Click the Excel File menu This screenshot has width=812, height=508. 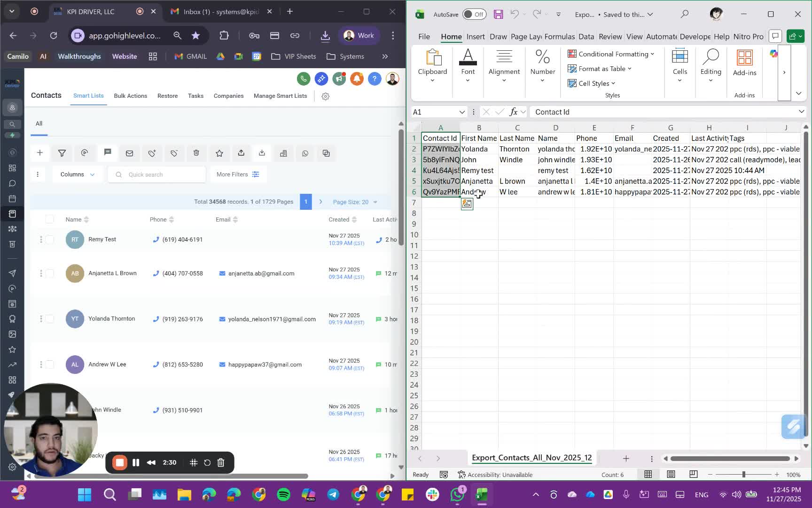coord(424,36)
